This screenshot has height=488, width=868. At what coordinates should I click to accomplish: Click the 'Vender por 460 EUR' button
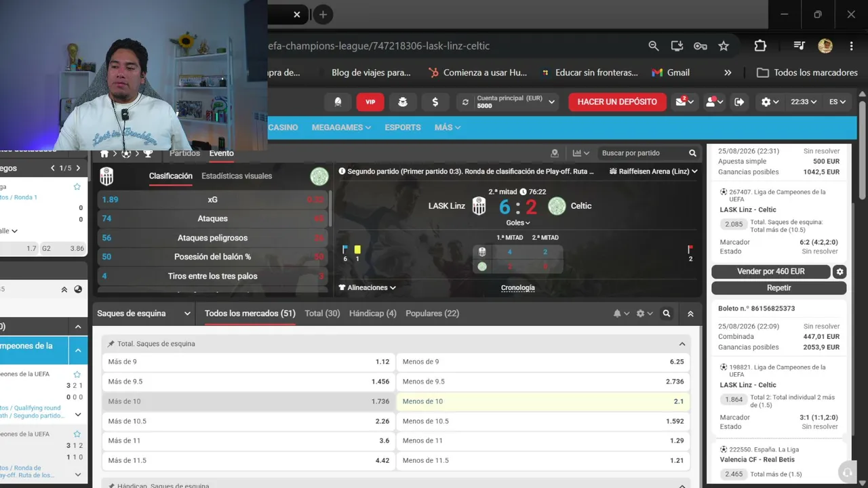pos(771,272)
